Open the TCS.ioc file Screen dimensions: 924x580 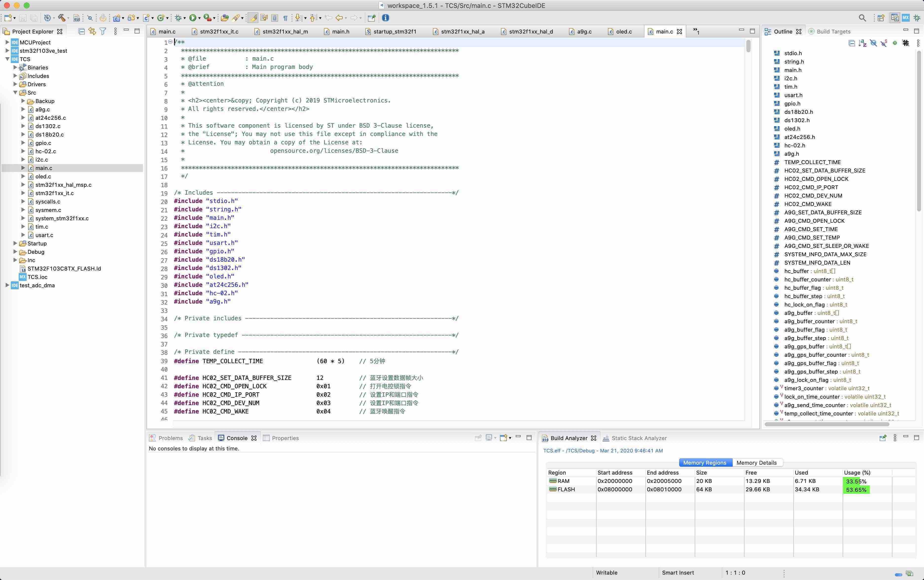tap(37, 277)
